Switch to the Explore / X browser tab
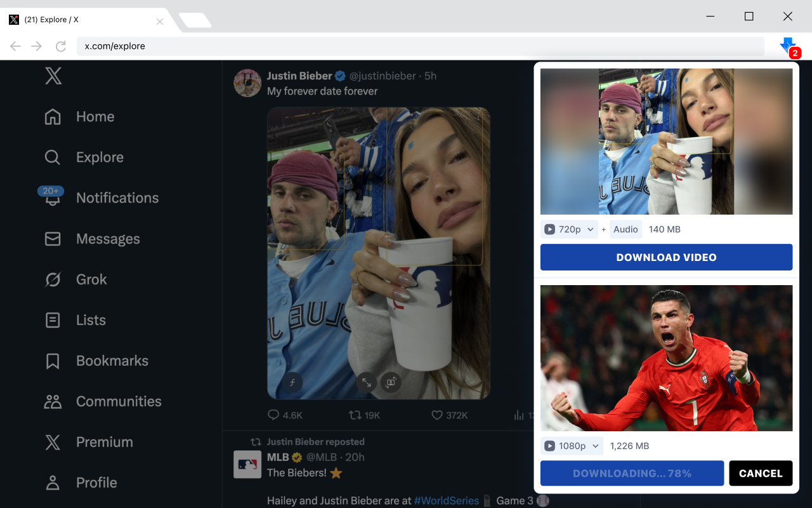The image size is (812, 508). click(x=86, y=20)
